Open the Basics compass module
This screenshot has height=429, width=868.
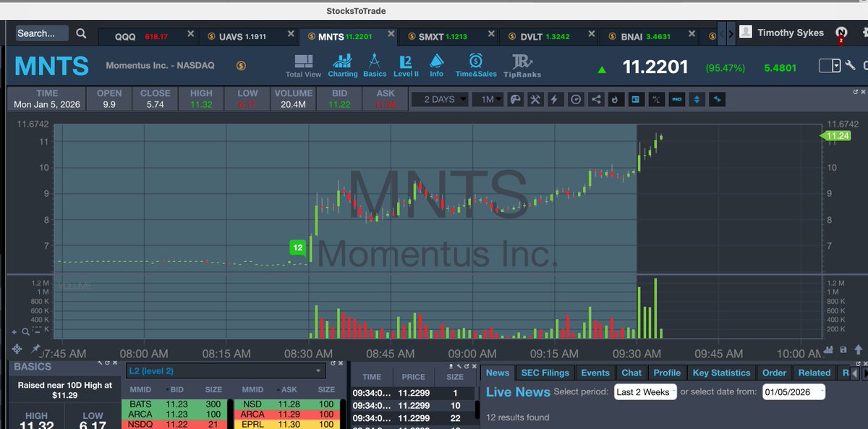click(x=375, y=66)
